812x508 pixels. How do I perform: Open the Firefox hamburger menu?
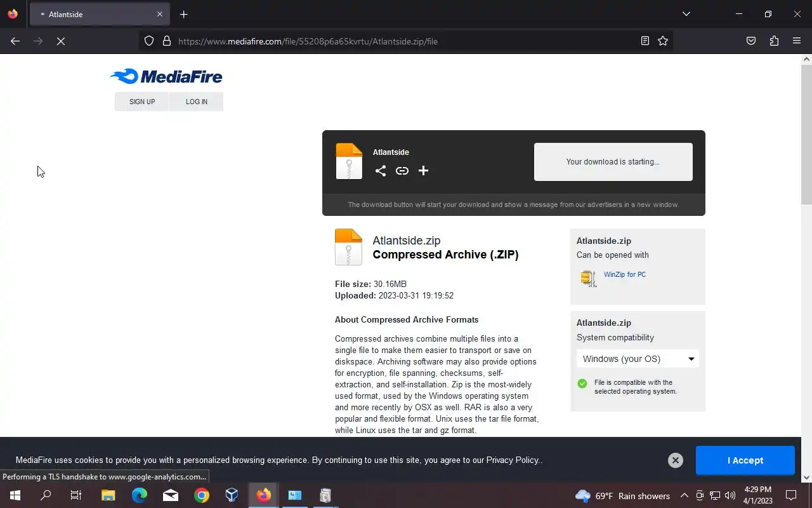[x=797, y=41]
